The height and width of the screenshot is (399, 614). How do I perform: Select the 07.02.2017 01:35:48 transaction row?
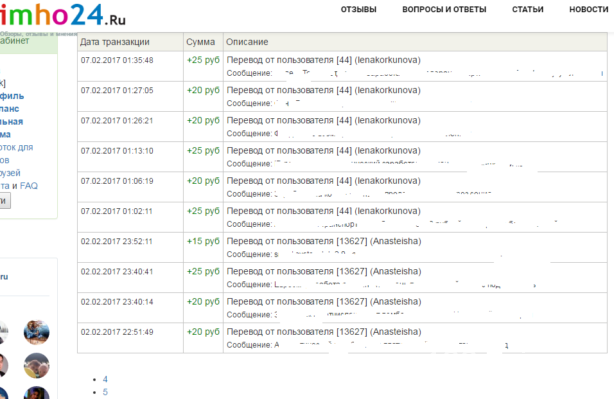click(x=342, y=67)
